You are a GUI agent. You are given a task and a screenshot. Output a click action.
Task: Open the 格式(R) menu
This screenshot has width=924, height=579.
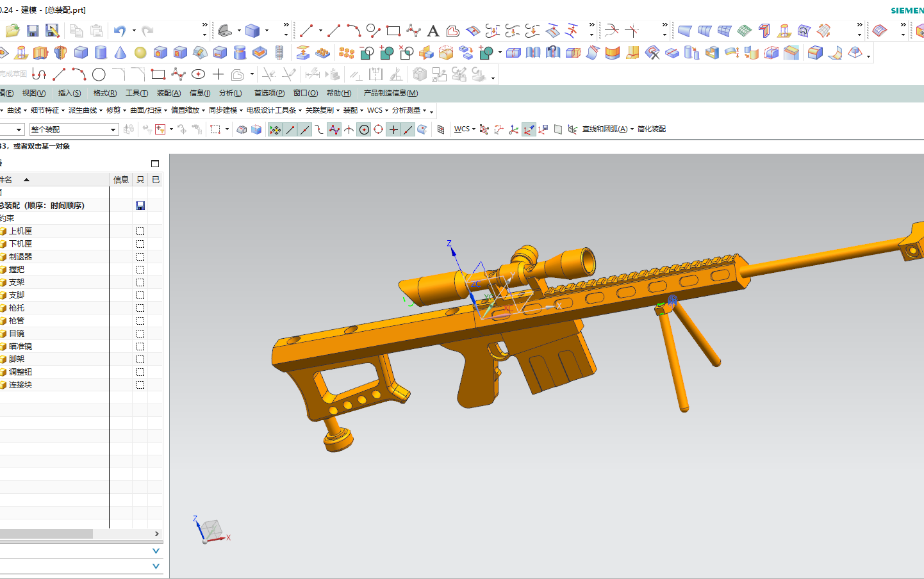tap(105, 93)
